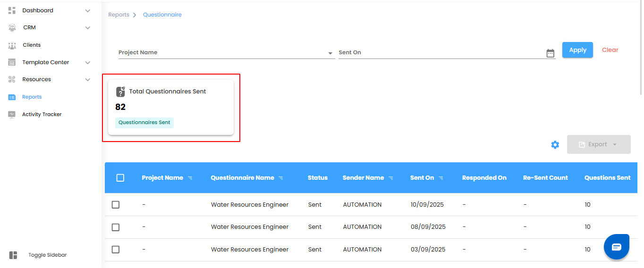Click the Total Questionnaires Sent card
The width and height of the screenshot is (644, 268).
pyautogui.click(x=171, y=107)
